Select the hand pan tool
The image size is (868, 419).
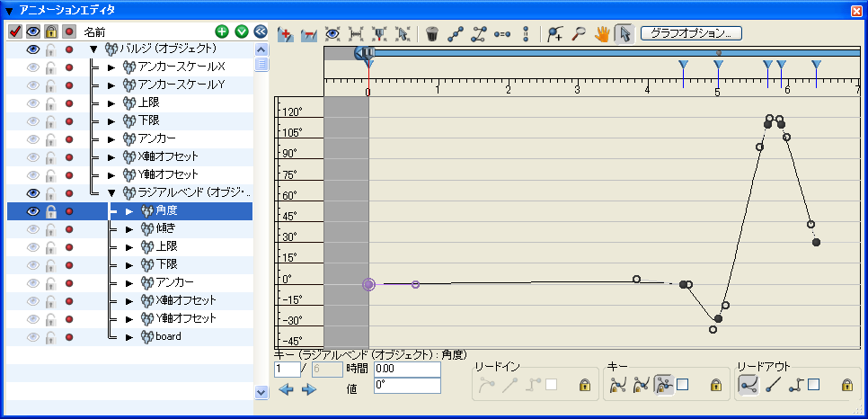(602, 34)
